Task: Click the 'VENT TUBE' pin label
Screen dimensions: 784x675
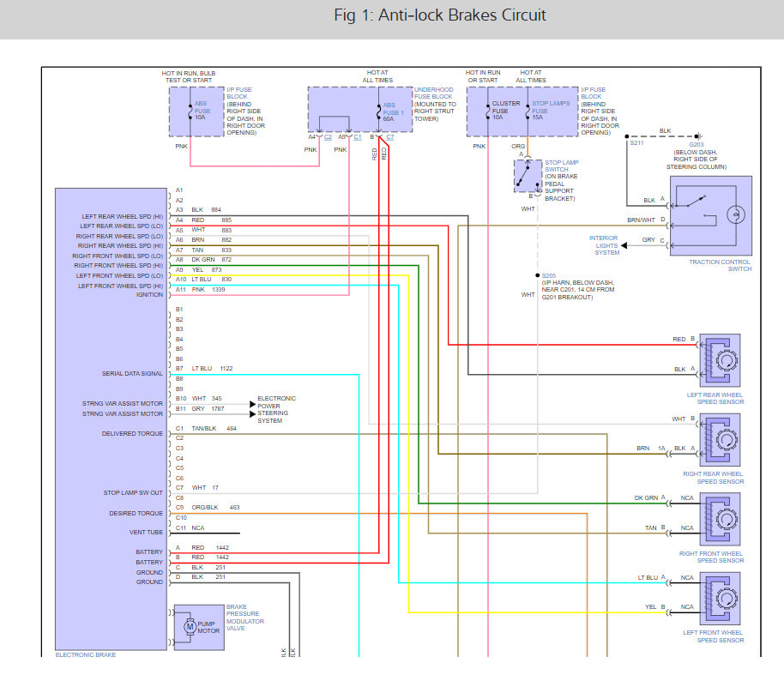Action: [x=146, y=533]
